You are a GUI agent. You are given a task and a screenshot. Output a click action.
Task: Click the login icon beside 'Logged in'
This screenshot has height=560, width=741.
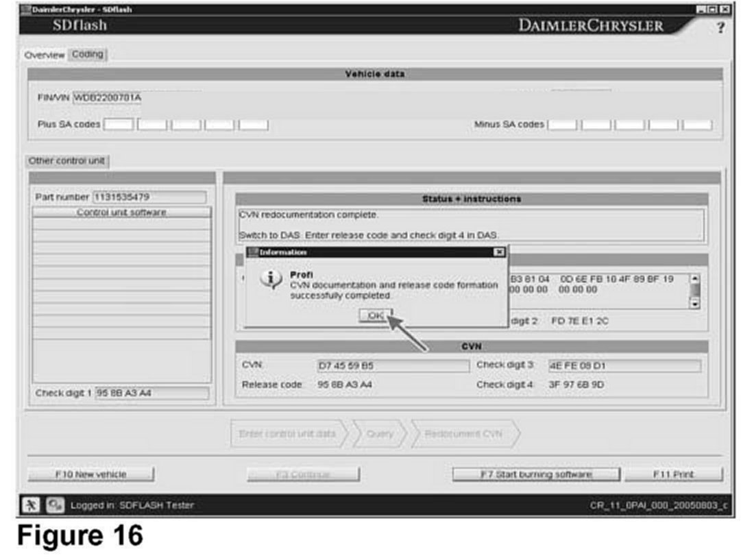pyautogui.click(x=52, y=505)
